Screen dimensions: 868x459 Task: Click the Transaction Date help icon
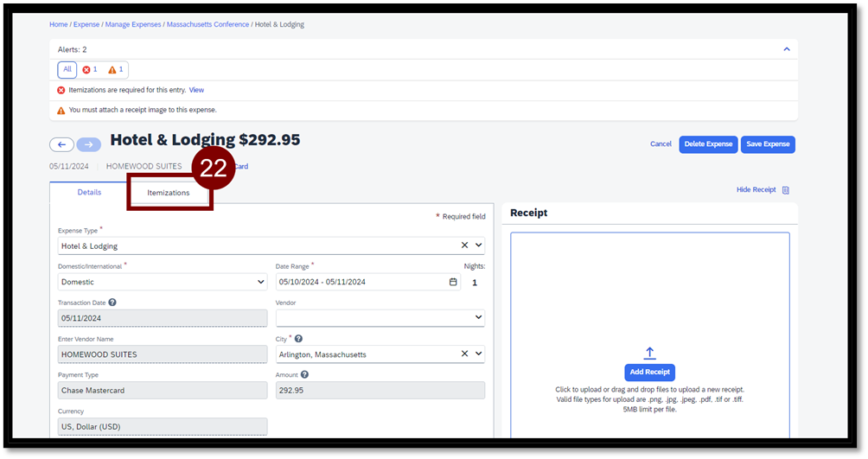pos(112,303)
